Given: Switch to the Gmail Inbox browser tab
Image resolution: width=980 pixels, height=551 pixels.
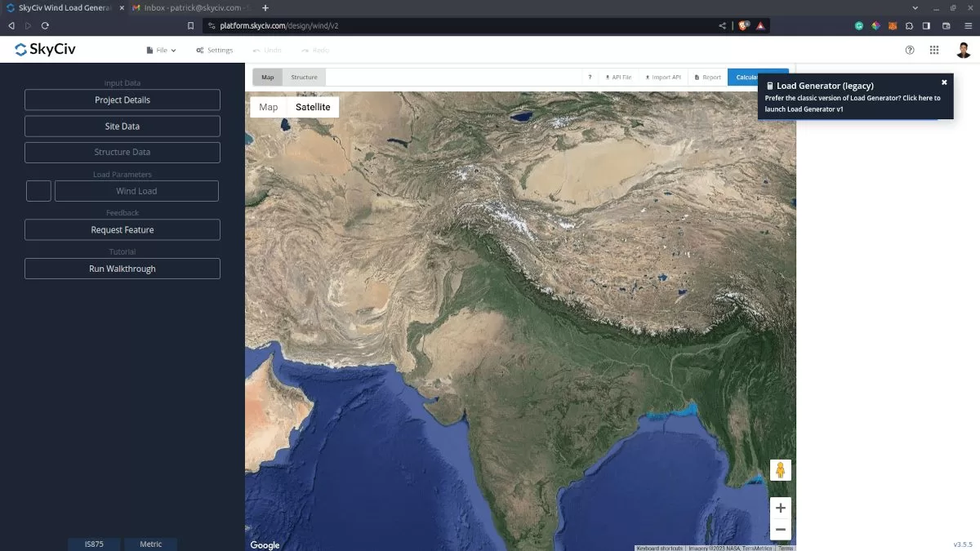Looking at the screenshot, I should (192, 7).
